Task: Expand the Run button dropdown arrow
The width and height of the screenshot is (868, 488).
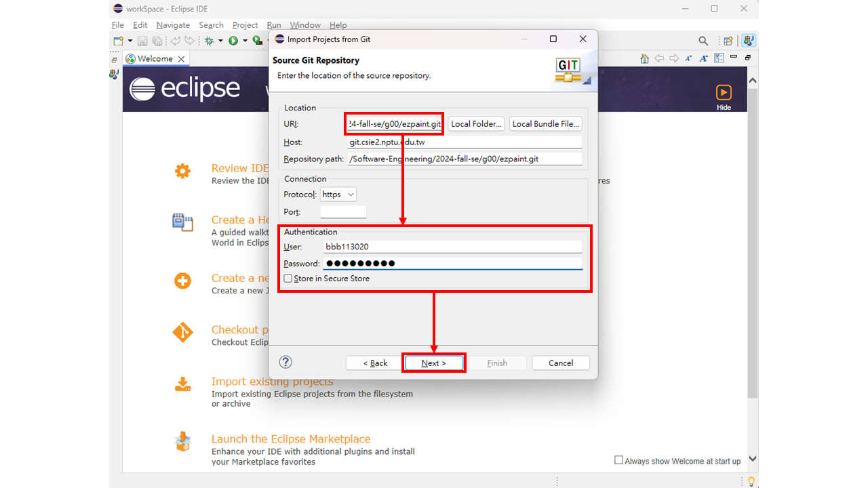Action: (x=245, y=41)
